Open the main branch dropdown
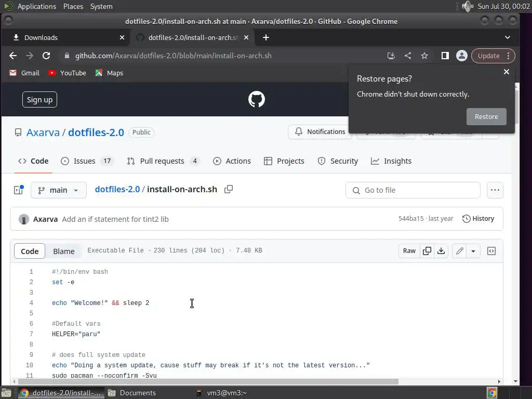The image size is (532, 399). coord(58,190)
